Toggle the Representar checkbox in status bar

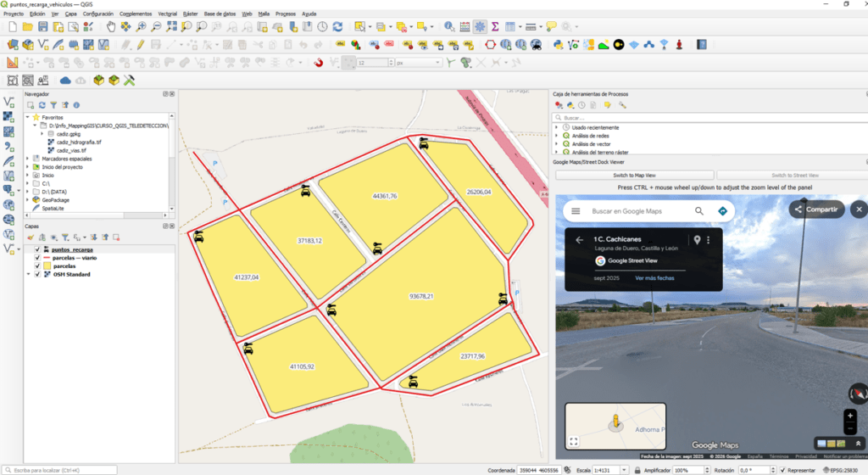point(782,470)
